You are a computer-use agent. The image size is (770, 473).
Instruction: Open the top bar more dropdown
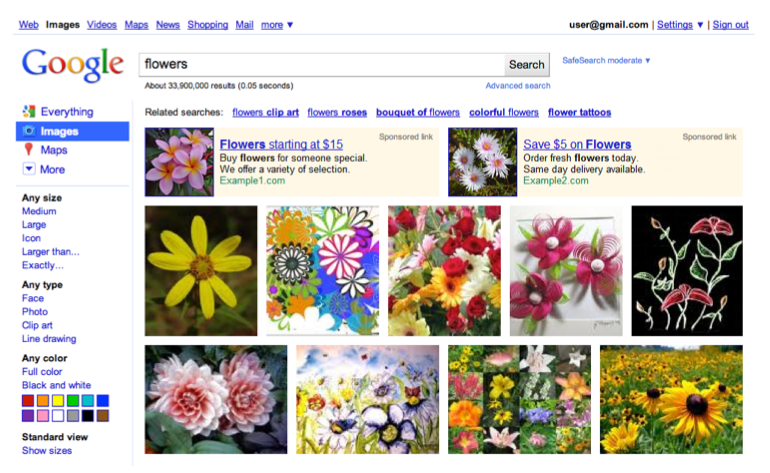click(277, 25)
